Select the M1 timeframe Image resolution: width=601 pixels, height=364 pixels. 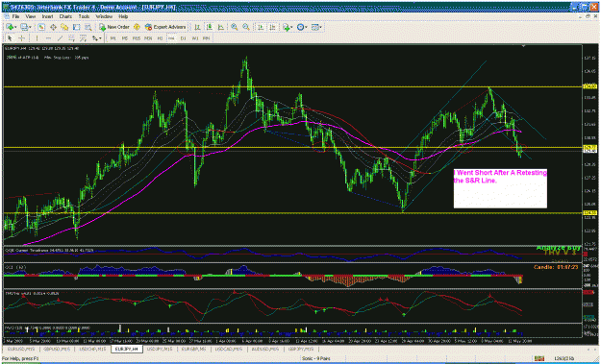click(x=113, y=38)
